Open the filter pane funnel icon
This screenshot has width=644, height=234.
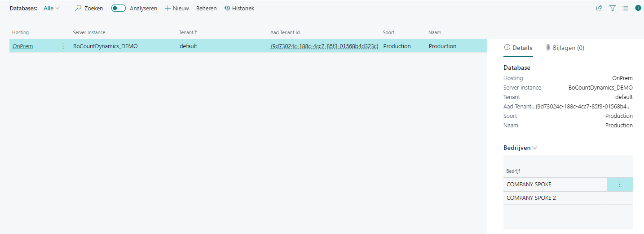pos(612,8)
